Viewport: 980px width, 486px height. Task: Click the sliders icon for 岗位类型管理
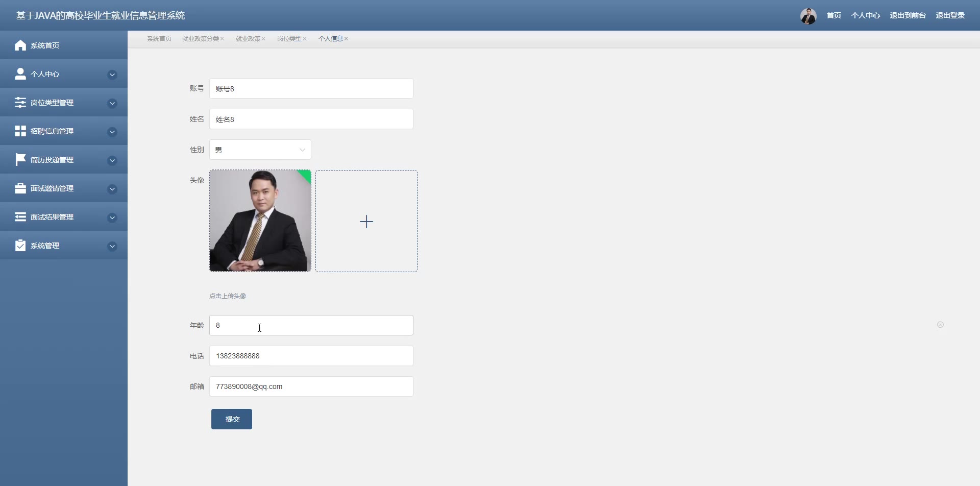pyautogui.click(x=20, y=103)
